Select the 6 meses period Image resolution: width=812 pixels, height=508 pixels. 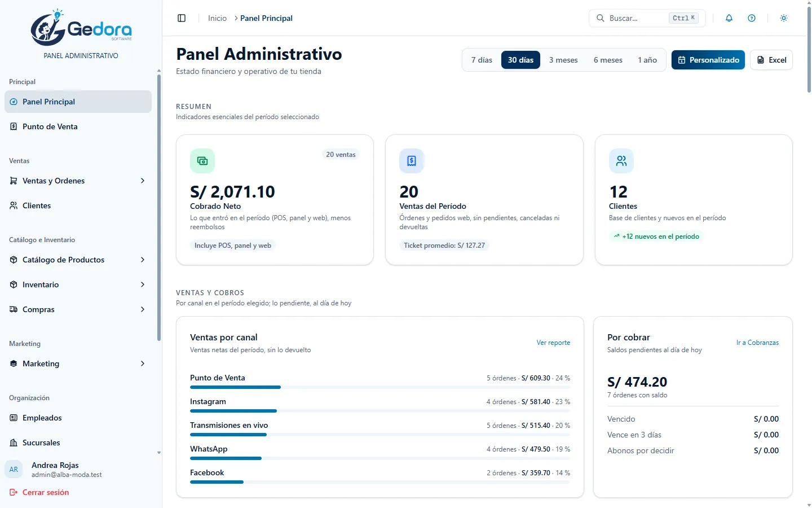click(608, 60)
